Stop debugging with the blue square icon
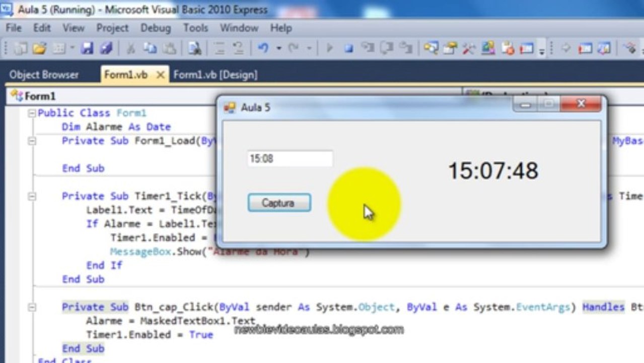Viewport: 644px width, 363px height. tap(348, 48)
